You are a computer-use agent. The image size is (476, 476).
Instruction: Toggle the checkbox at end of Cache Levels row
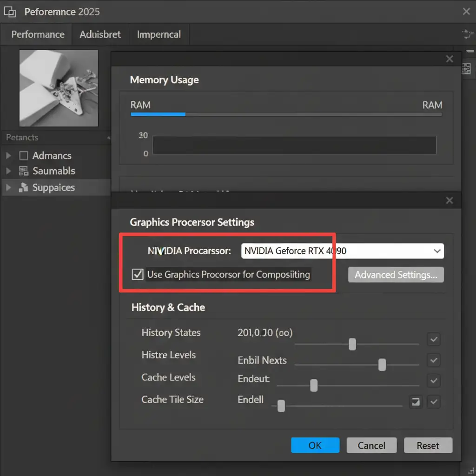pyautogui.click(x=434, y=381)
